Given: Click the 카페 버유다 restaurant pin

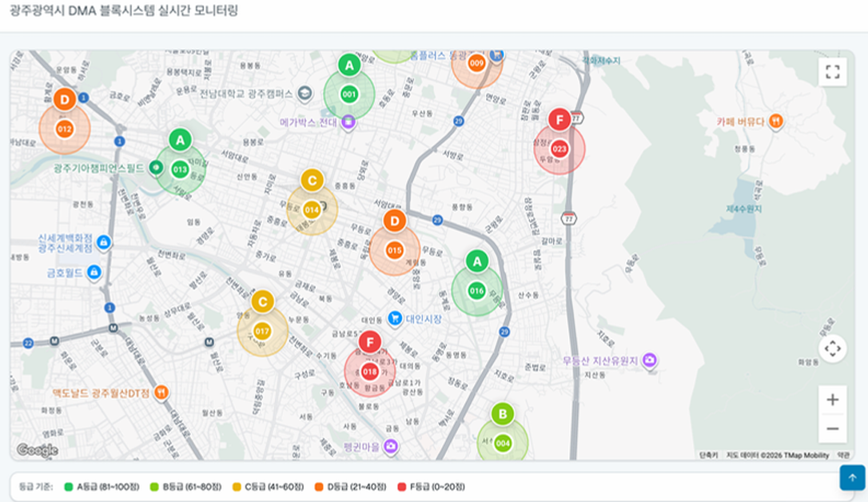Looking at the screenshot, I should (x=776, y=122).
